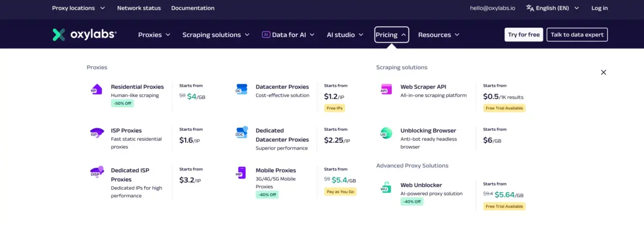Open the Web Scraper API link
Screen dimensions: 644x229
[x=423, y=87]
